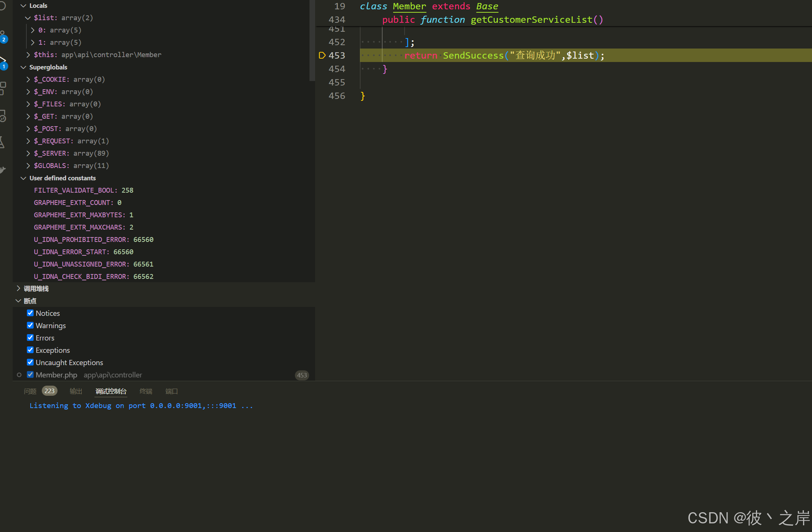Image resolution: width=812 pixels, height=532 pixels.
Task: Select constant GRAPHEME_EXTR_COUNT: 0
Action: point(78,203)
